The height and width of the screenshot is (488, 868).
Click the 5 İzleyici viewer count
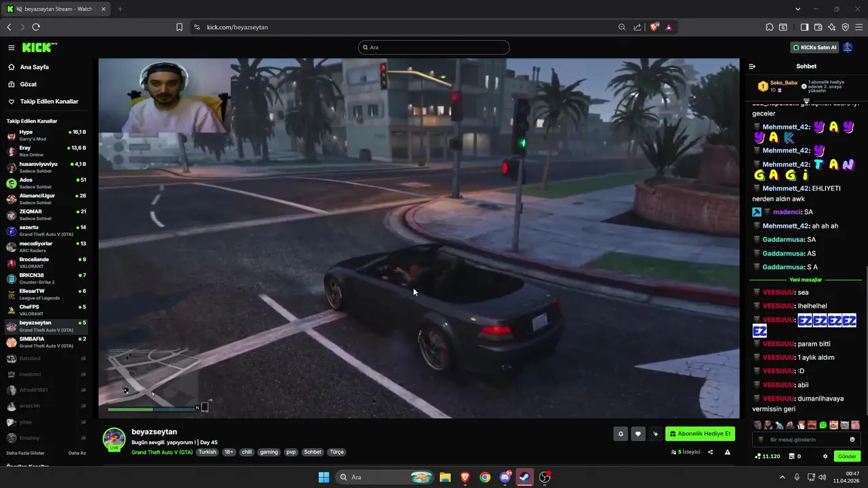tap(686, 452)
